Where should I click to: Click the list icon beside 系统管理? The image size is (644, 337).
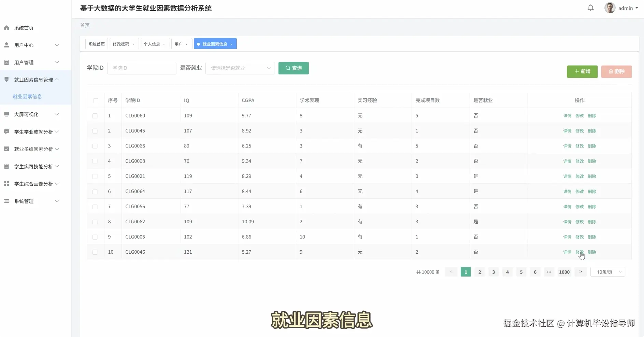click(6, 201)
